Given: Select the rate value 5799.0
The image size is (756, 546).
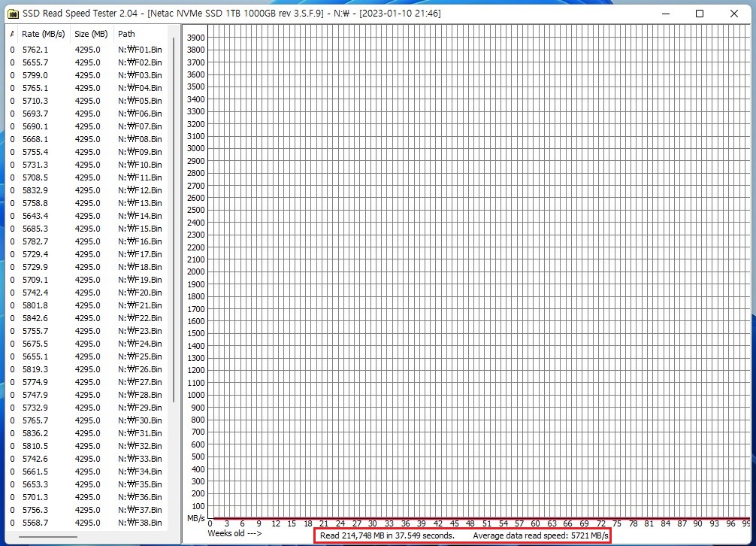Looking at the screenshot, I should [35, 75].
